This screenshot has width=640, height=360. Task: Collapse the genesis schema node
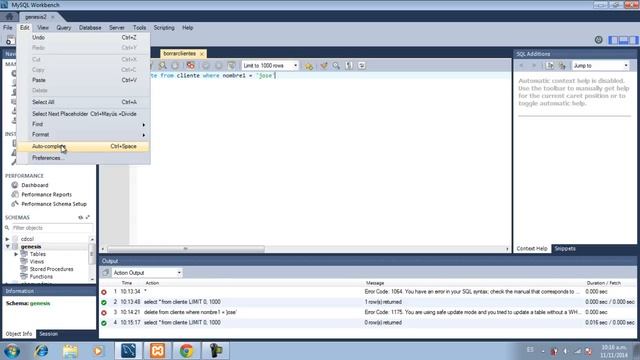(7, 247)
